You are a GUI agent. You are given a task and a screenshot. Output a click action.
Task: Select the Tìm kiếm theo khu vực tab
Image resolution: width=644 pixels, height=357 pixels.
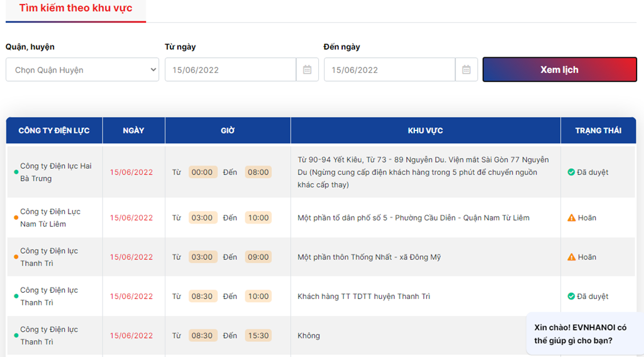pyautogui.click(x=75, y=8)
